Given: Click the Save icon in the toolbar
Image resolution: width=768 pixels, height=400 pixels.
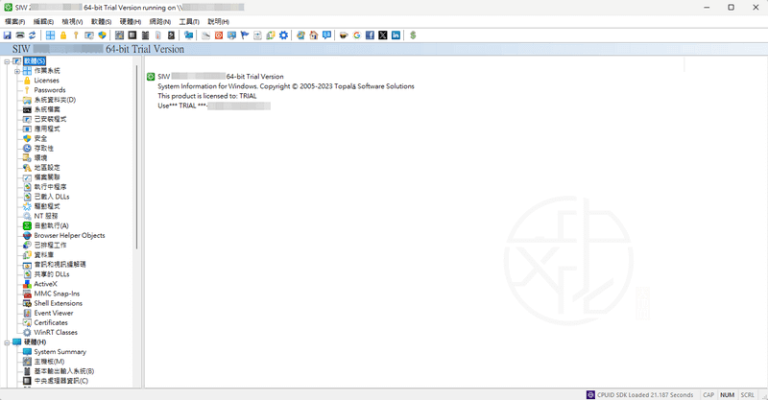Looking at the screenshot, I should 7,35.
